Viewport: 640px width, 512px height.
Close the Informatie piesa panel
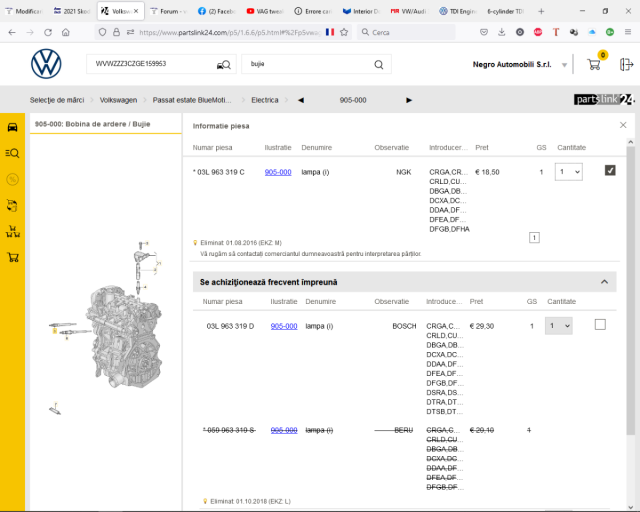(x=623, y=125)
